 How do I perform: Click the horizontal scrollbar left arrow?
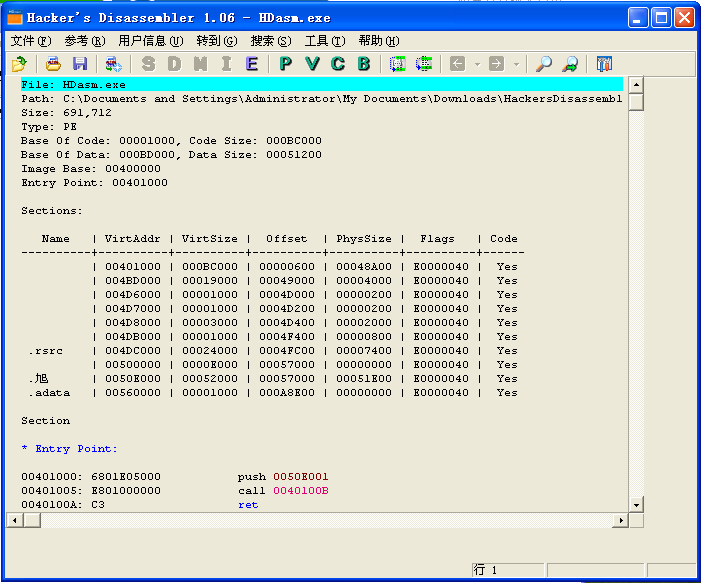coord(15,520)
